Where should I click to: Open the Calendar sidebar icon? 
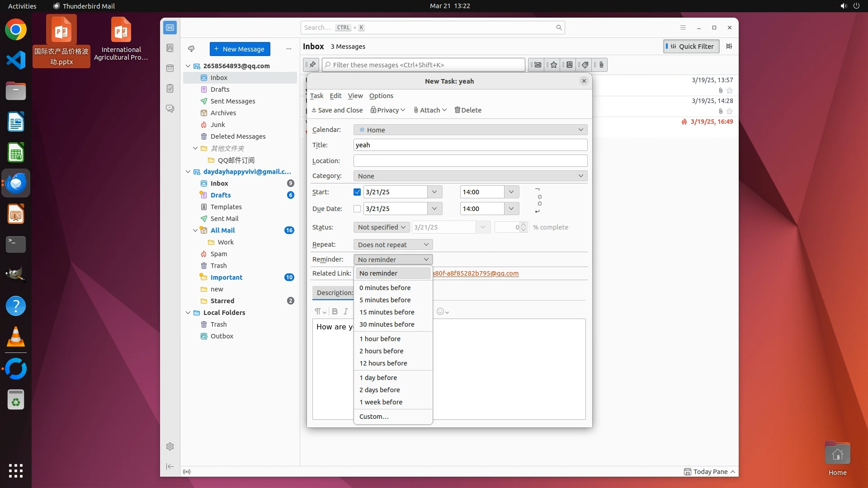point(170,68)
